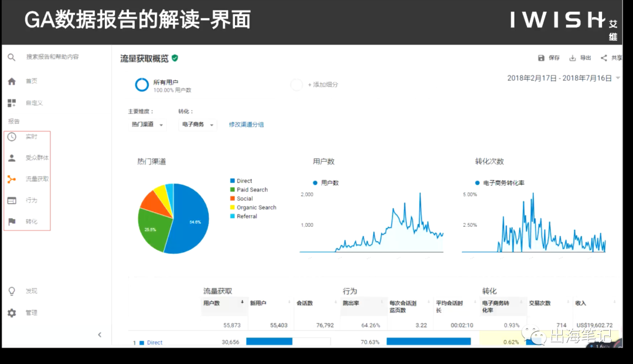Click the 流量获取 (Acquisition) branch icon

click(x=12, y=179)
